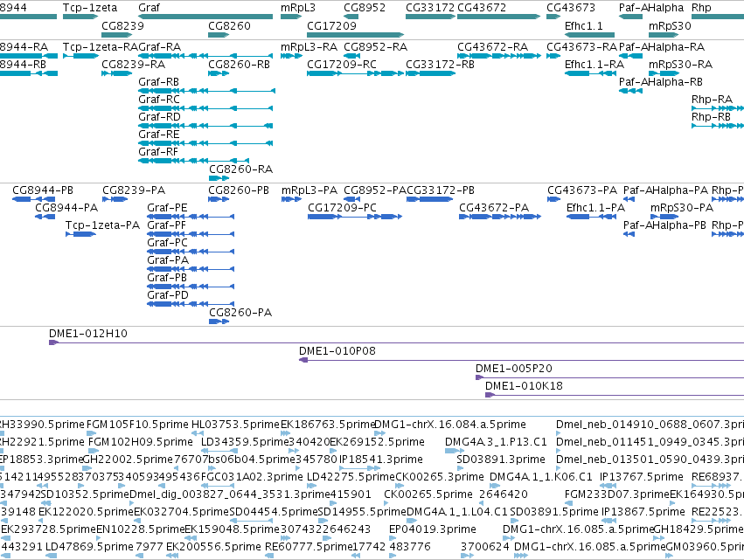
Task: Click the mRpS30-PA protein feature
Action: click(x=663, y=217)
